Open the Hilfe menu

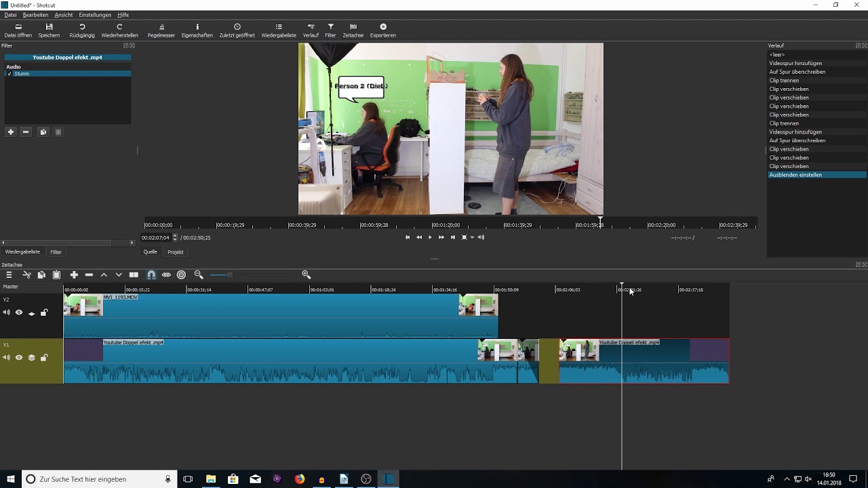tap(123, 15)
